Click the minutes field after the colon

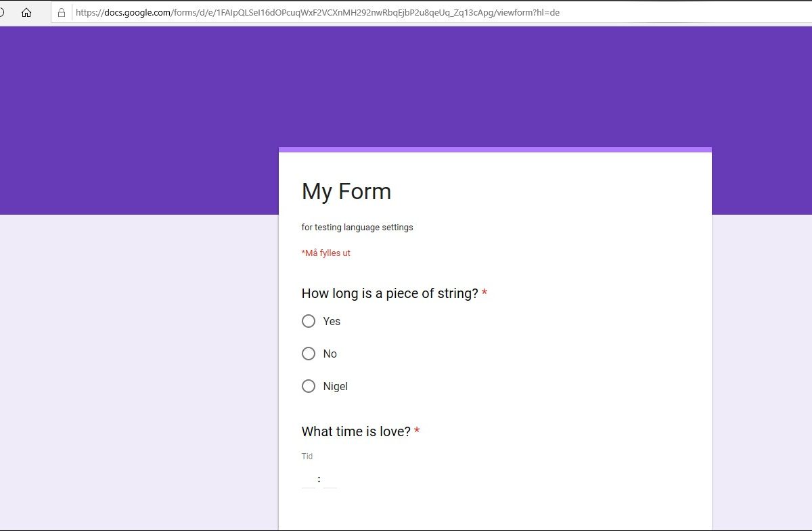click(x=330, y=480)
